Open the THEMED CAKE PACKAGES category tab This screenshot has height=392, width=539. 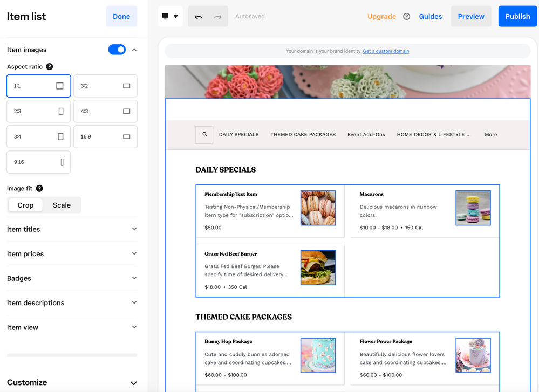tap(303, 135)
